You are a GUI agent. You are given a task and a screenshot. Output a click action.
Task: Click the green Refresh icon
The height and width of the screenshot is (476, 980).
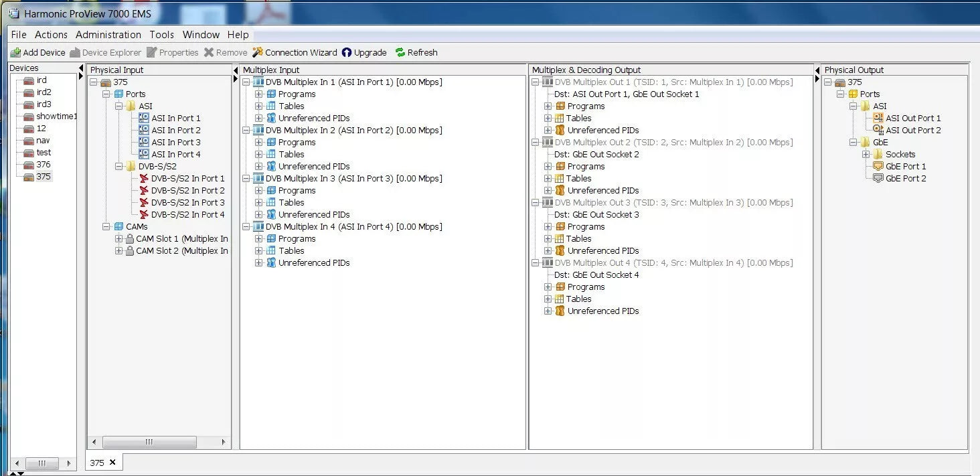pyautogui.click(x=400, y=52)
